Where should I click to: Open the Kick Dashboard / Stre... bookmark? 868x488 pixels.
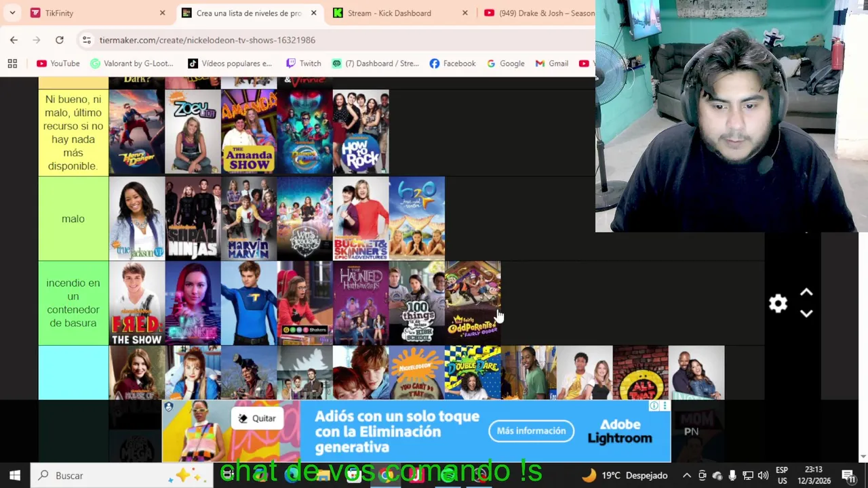click(375, 63)
